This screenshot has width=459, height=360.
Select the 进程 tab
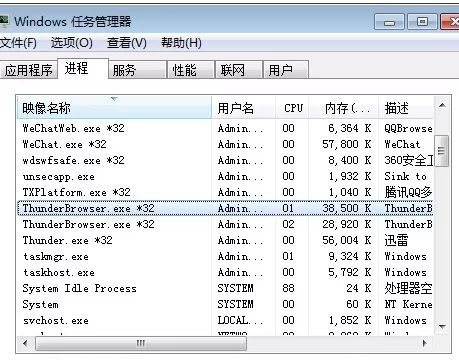click(x=83, y=69)
